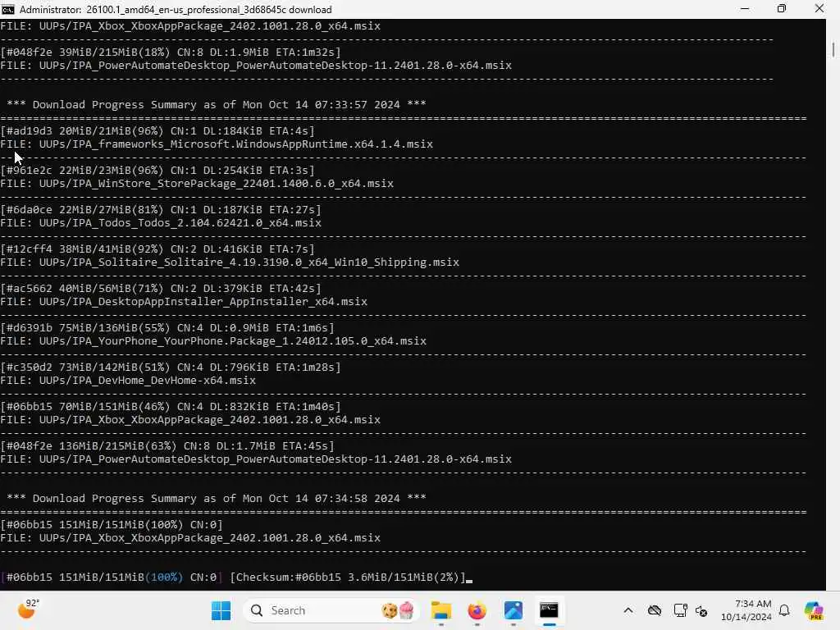This screenshot has height=630, width=840.
Task: Click the Checksum:#06bb15 3.6MiB progress text
Action: coord(348,577)
